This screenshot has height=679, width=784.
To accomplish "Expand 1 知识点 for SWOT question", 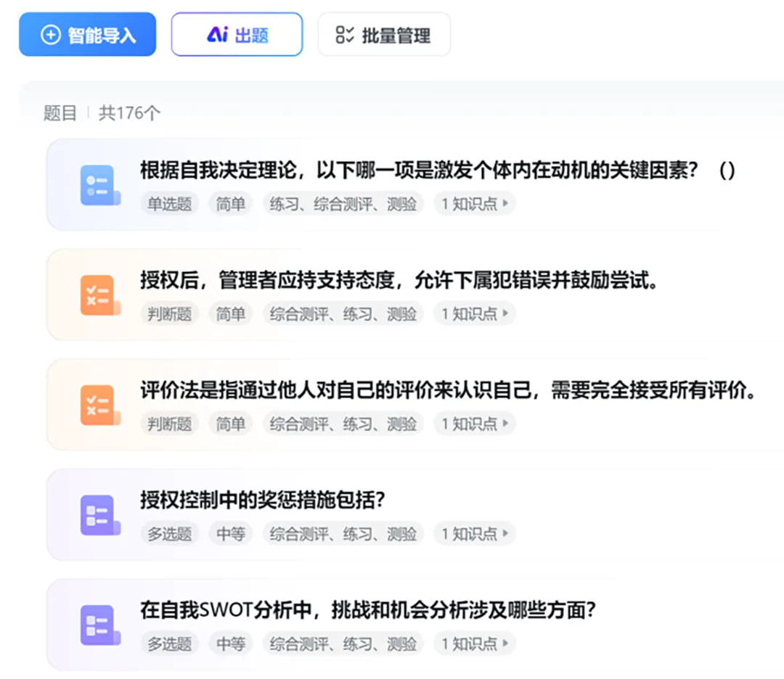I will 475,643.
